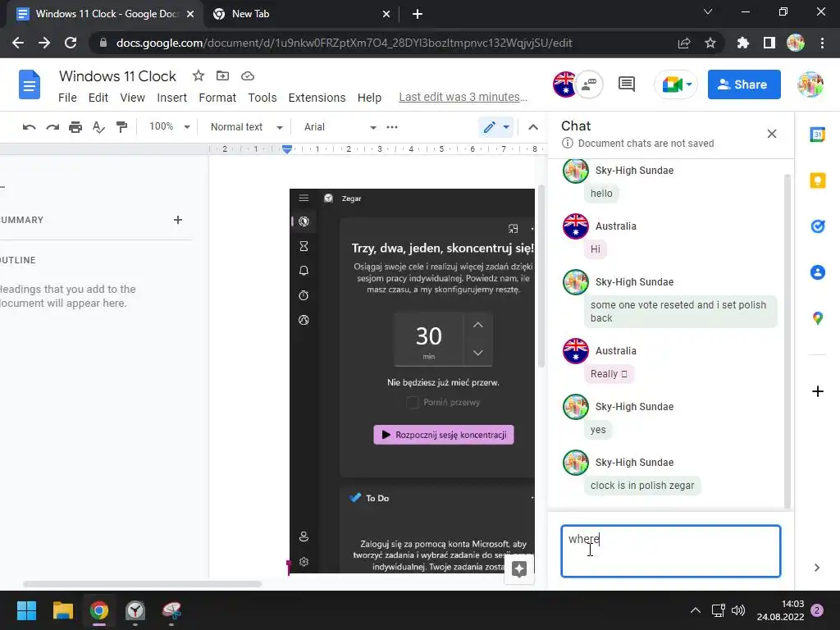
Task: Open the Insert menu
Action: (x=171, y=98)
